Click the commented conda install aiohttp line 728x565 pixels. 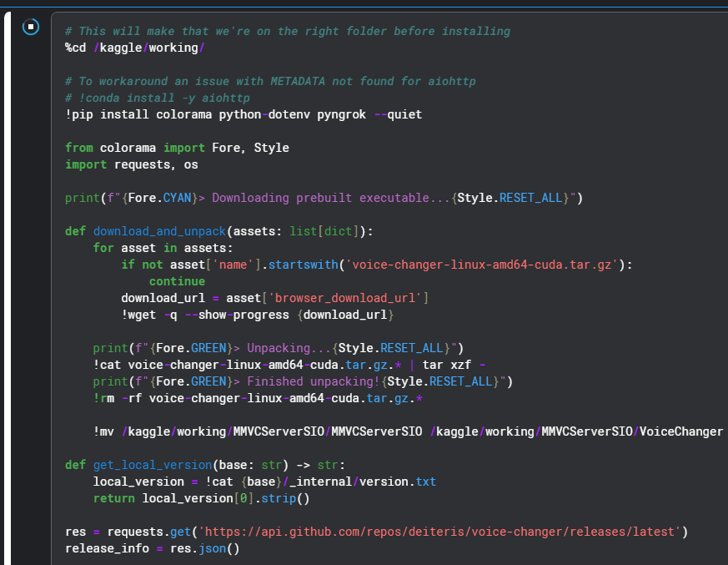click(x=157, y=98)
